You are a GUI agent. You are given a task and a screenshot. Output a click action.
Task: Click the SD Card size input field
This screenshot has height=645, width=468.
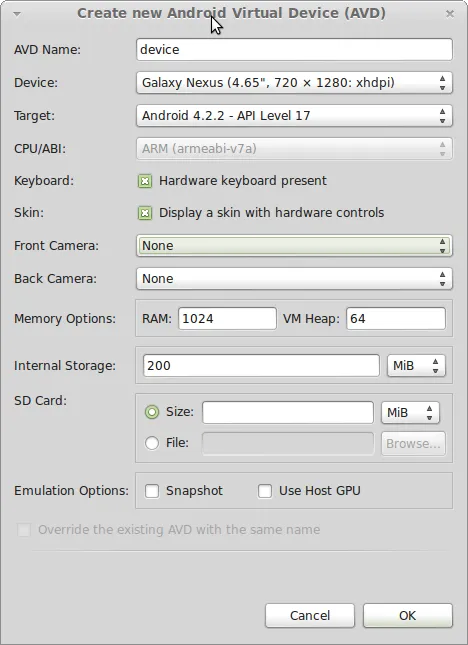click(288, 413)
